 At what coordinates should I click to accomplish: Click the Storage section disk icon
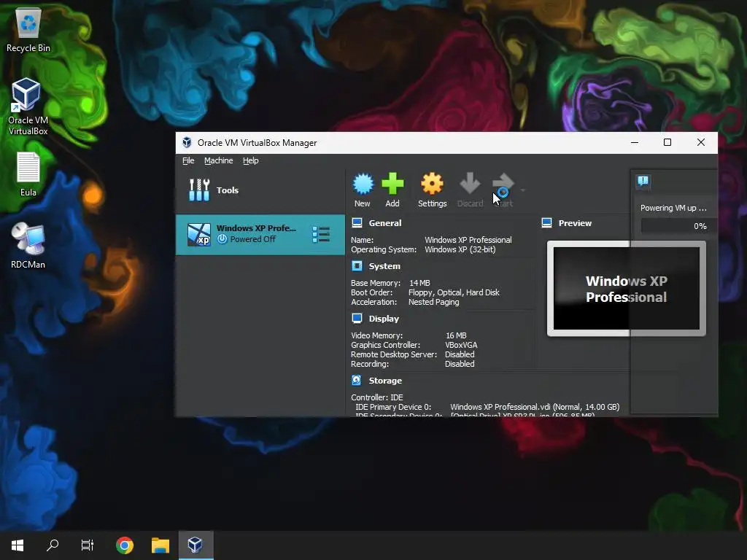point(356,380)
